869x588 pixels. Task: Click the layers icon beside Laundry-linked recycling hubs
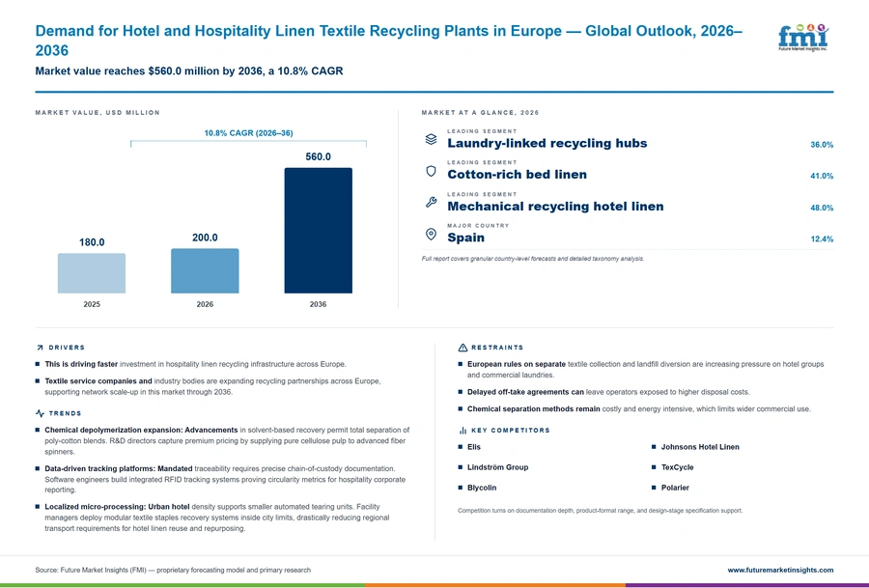[x=431, y=139]
